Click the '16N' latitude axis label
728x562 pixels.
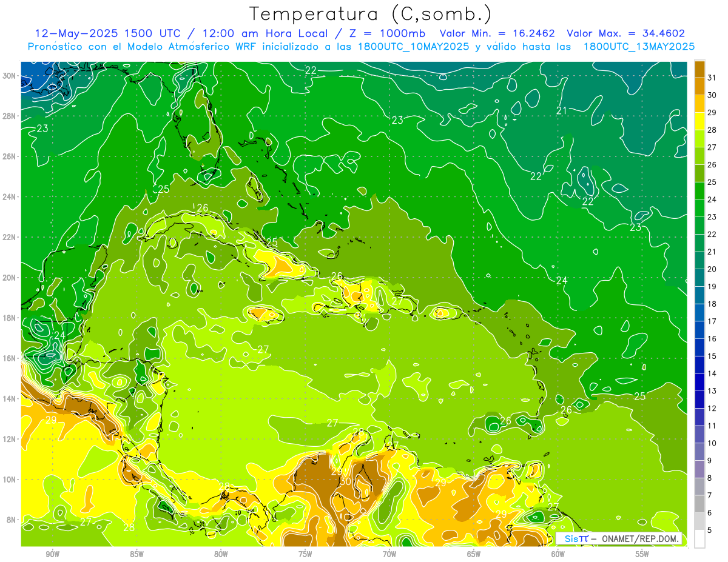click(x=10, y=358)
